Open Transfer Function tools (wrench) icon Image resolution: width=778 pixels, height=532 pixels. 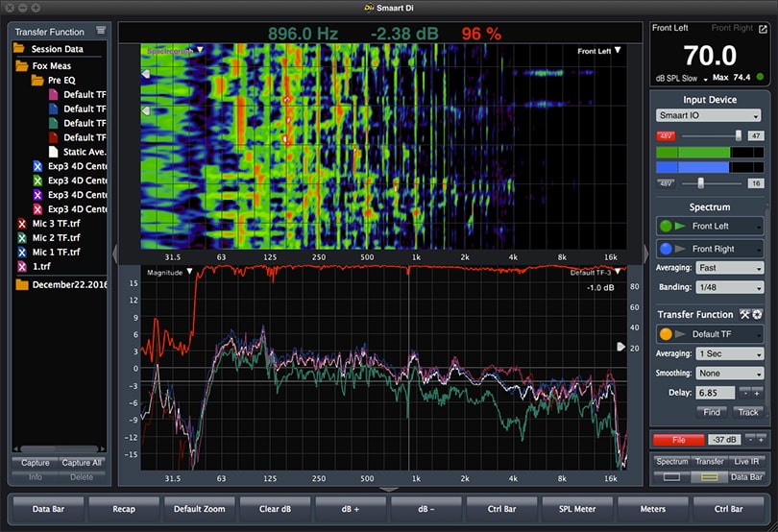[744, 314]
